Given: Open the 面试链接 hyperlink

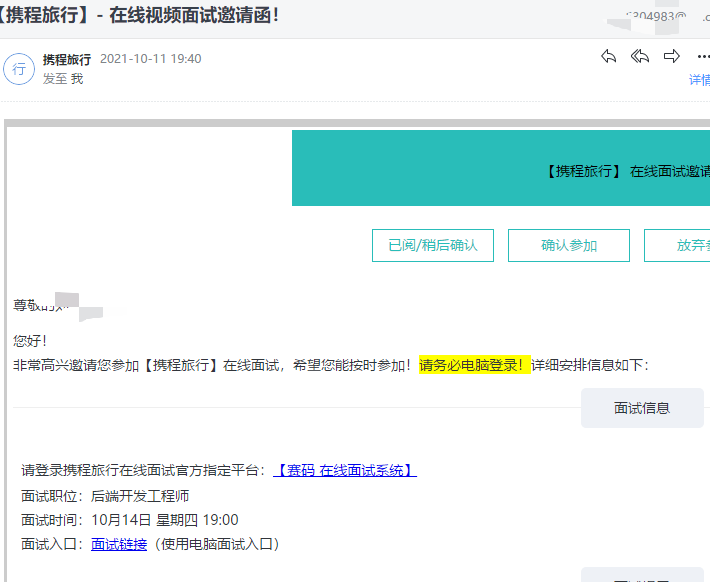Looking at the screenshot, I should point(119,544).
